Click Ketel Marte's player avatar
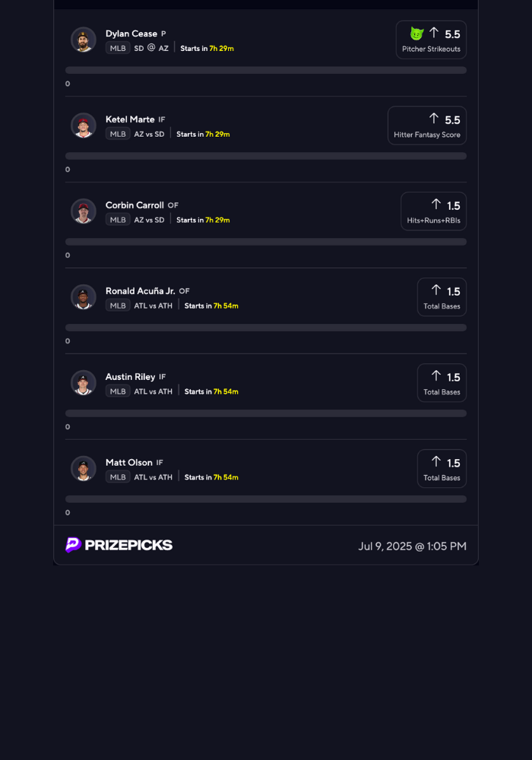Image resolution: width=532 pixels, height=760 pixels. 84,125
